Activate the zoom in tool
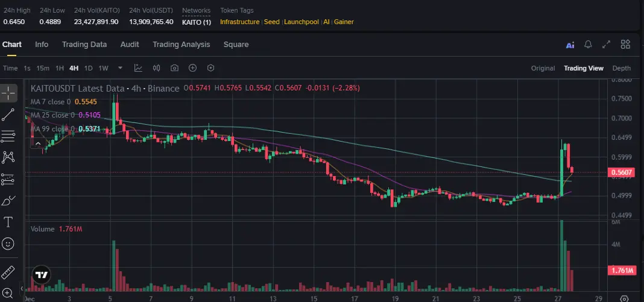Viewport: 644px width, 302px height. pyautogui.click(x=8, y=293)
